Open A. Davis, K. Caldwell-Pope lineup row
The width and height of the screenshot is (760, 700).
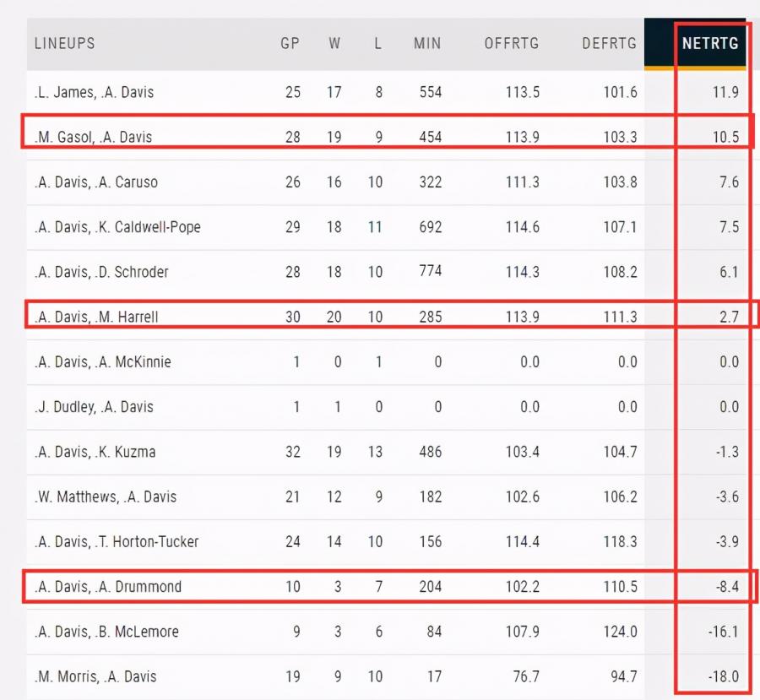coord(117,227)
